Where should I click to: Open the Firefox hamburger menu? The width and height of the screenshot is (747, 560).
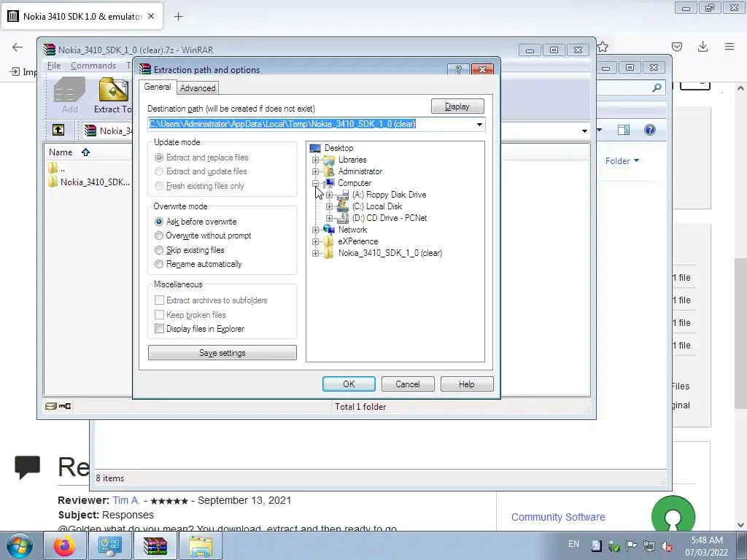[x=729, y=47]
